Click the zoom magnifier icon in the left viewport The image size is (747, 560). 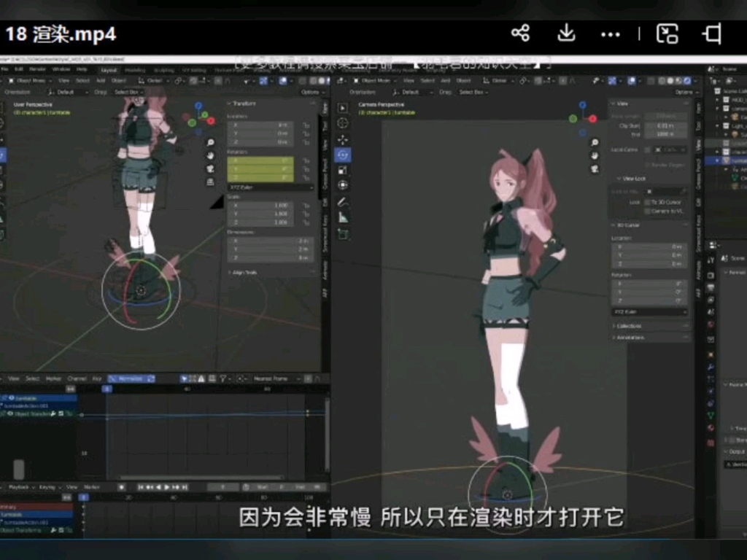211,142
